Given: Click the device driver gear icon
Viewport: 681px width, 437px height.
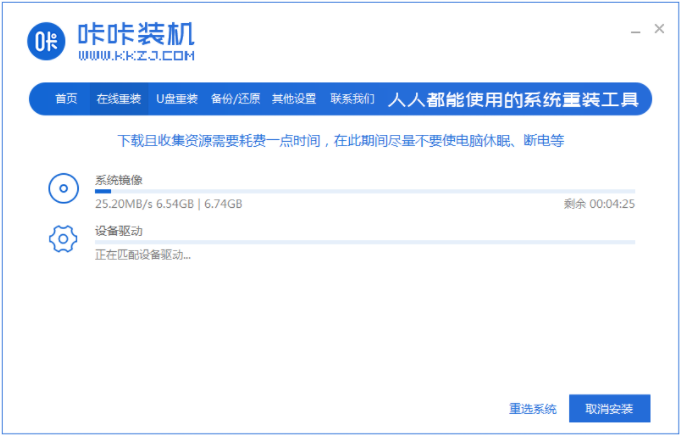Looking at the screenshot, I should (x=63, y=238).
